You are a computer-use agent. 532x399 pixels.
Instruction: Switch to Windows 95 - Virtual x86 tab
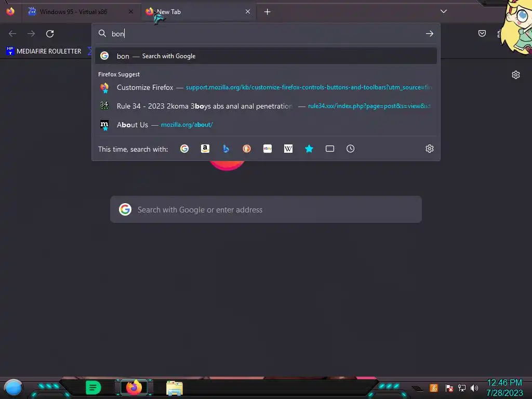[82, 12]
